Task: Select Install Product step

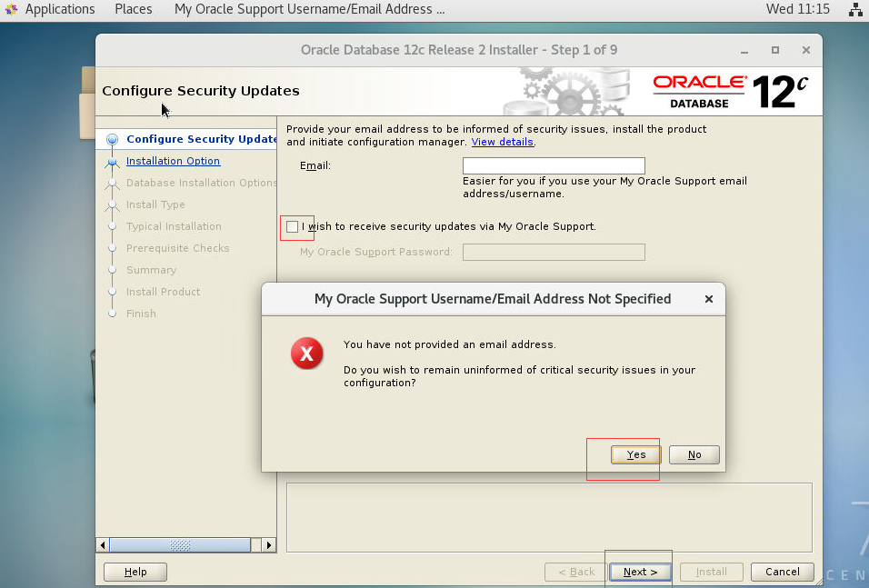Action: pyautogui.click(x=163, y=292)
